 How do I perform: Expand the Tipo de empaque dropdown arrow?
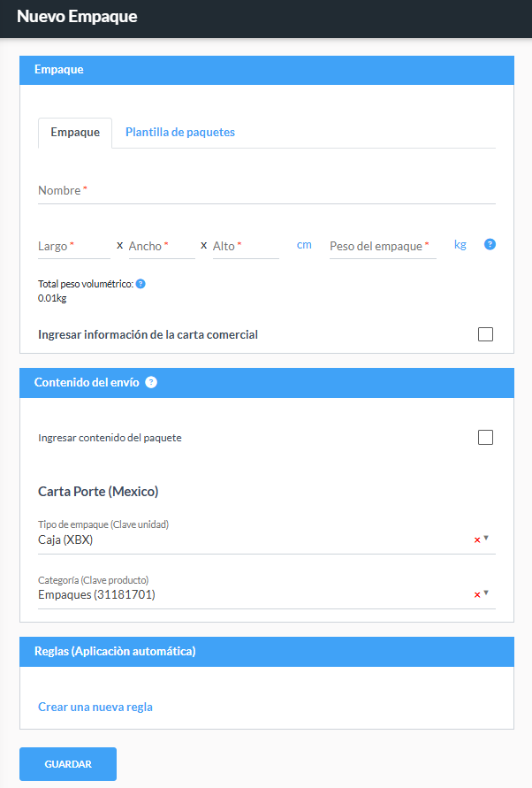pos(486,539)
